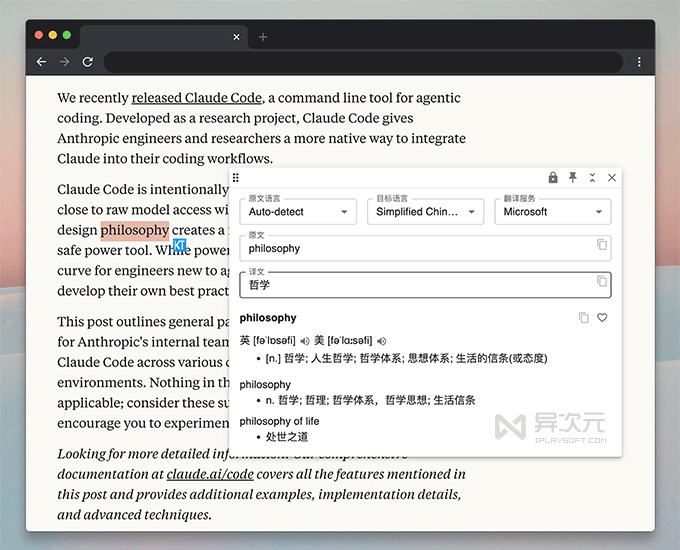Open the Simplified Chinese target language dropdown
The image size is (680, 550).
[x=425, y=212]
